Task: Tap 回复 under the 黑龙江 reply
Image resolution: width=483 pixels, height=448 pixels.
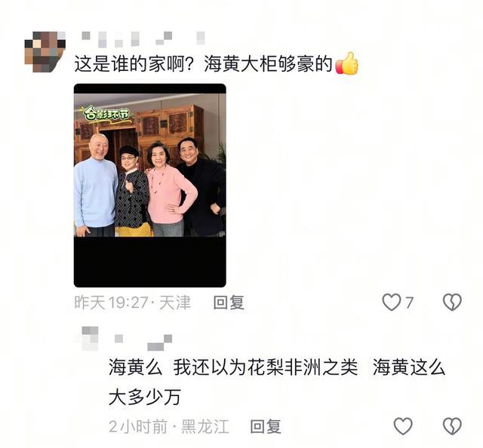Action: [266, 426]
